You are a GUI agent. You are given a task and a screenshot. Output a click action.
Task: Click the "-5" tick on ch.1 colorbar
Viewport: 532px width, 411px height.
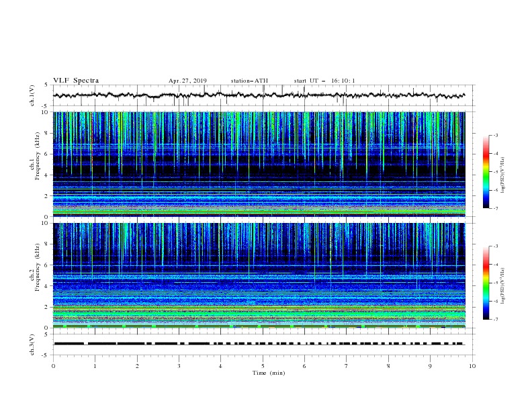coord(495,172)
